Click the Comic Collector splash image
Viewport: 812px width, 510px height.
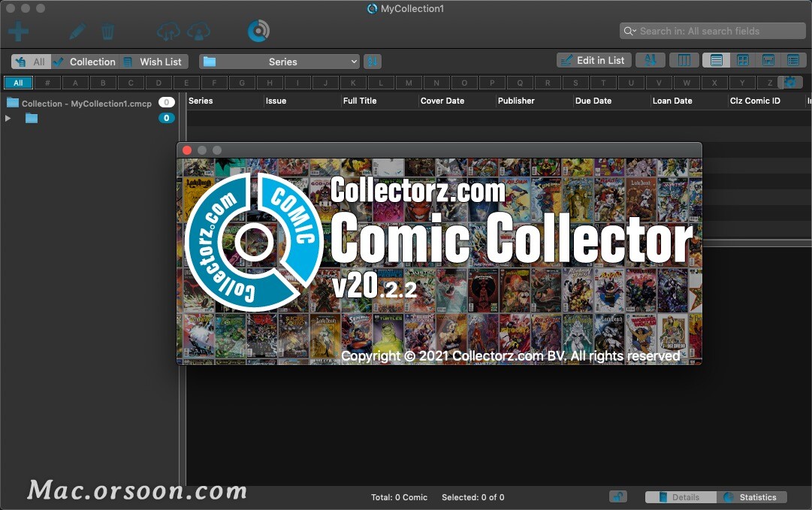pos(439,261)
